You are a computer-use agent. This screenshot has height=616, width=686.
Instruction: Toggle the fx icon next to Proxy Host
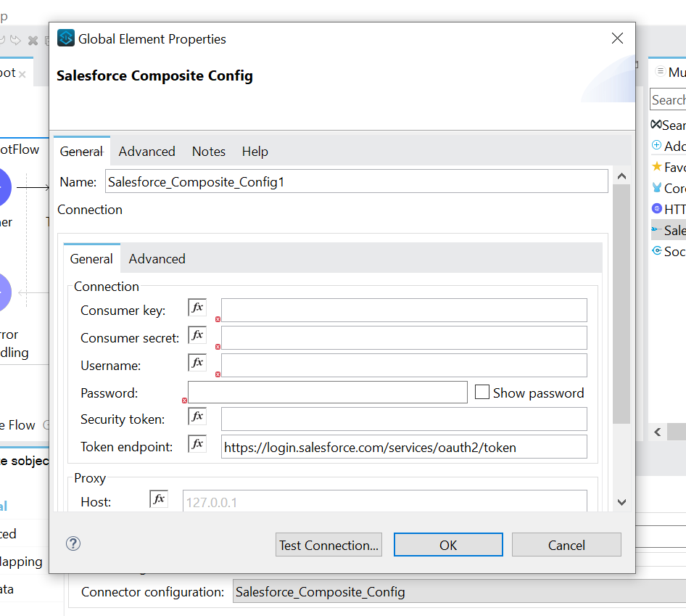(159, 499)
